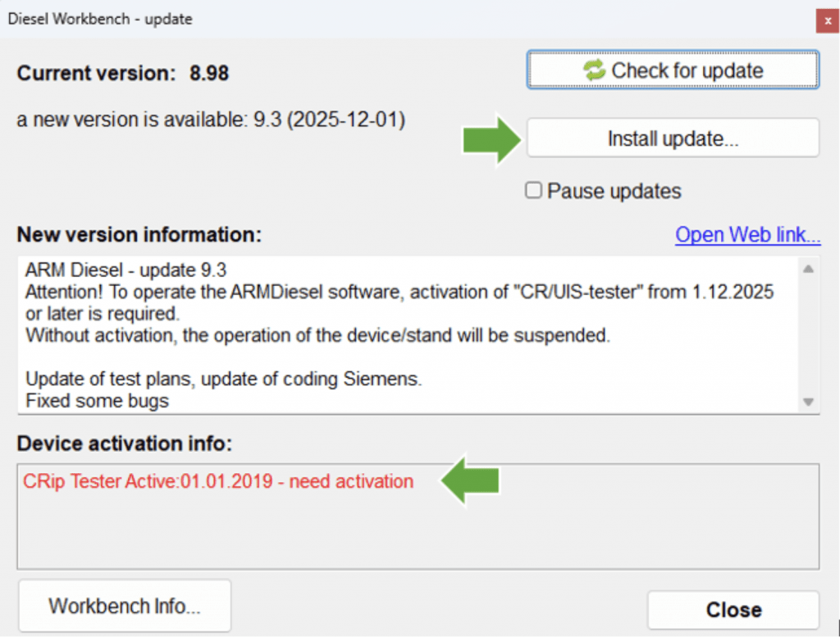840x637 pixels.
Task: Open the Web link hyperlink
Action: (x=747, y=235)
